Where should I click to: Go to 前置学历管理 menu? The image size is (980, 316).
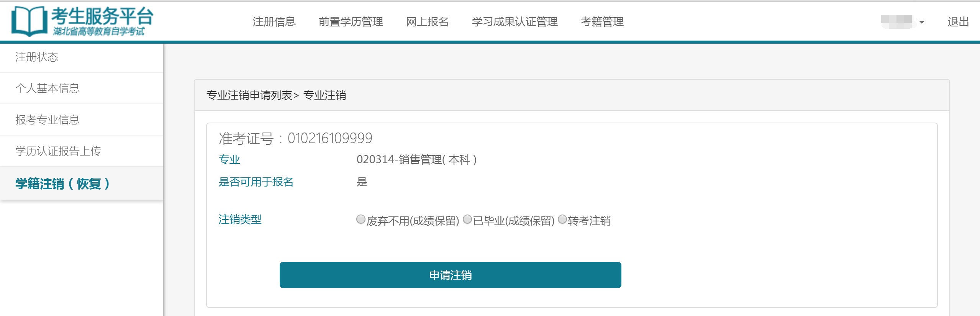pyautogui.click(x=351, y=22)
